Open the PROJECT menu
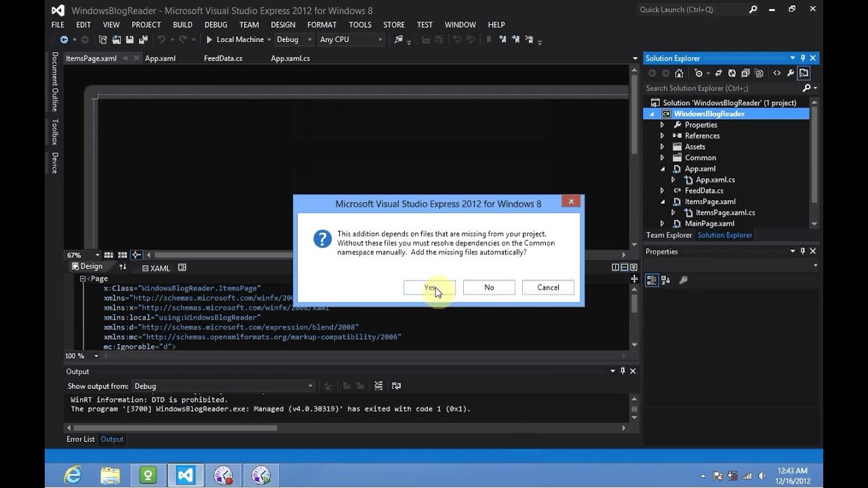The height and width of the screenshot is (488, 868). point(146,24)
